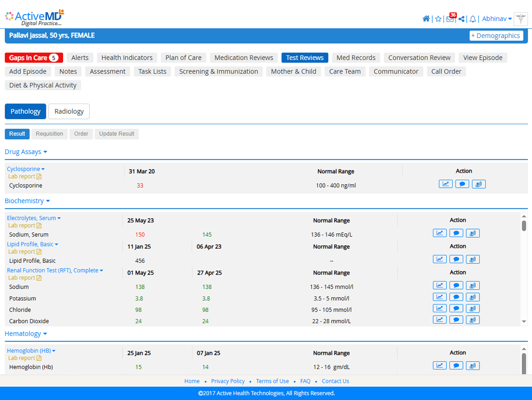View trend graph for Sodium, Serum
Screen dimensions: 532x400
point(440,233)
